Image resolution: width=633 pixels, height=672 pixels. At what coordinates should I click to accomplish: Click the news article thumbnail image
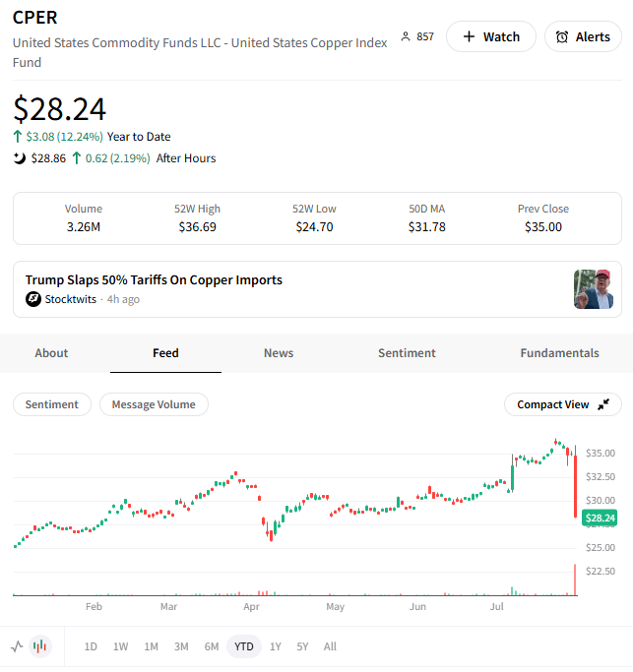point(594,289)
